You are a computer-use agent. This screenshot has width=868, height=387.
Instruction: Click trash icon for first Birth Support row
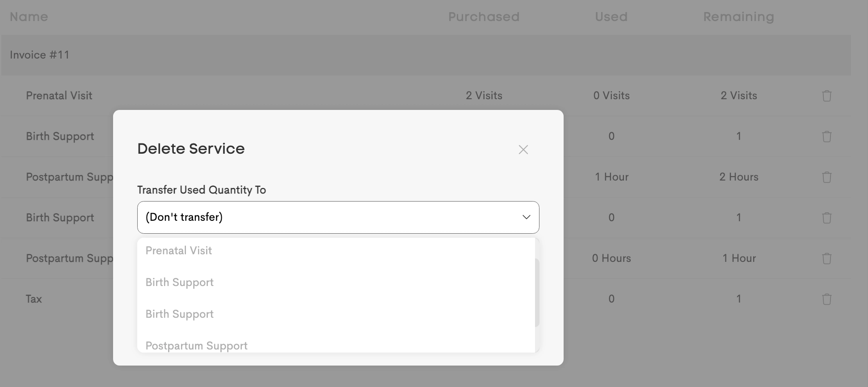pyautogui.click(x=826, y=136)
